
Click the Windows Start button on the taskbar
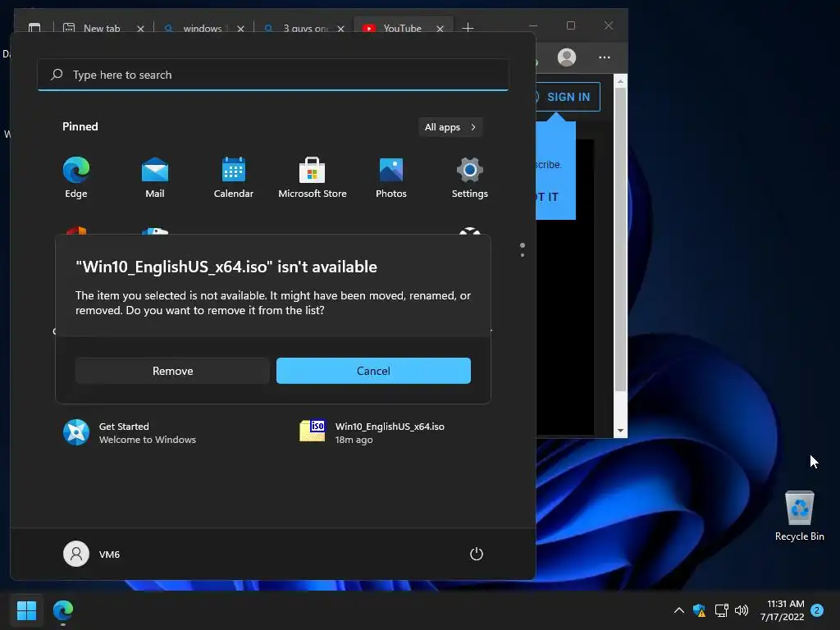pos(26,610)
